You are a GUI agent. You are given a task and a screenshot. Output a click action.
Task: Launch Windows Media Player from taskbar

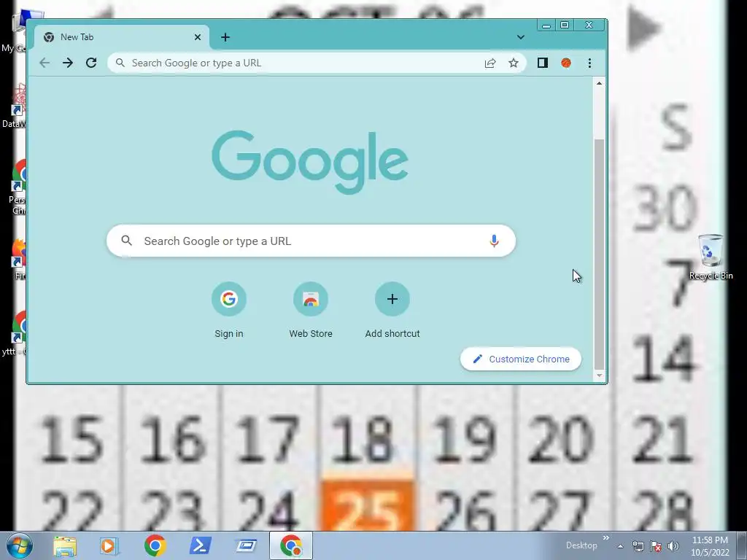(108, 545)
